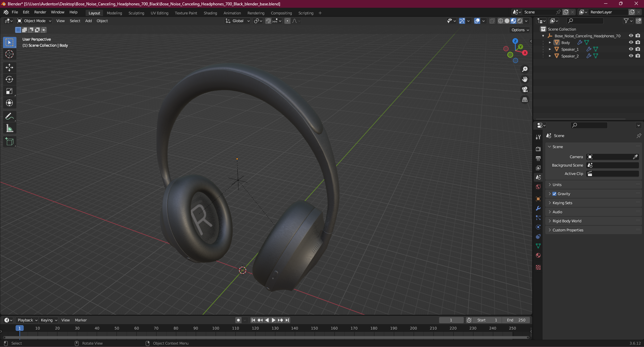
Task: Hide Speaker_2 in the viewport
Action: tap(631, 56)
